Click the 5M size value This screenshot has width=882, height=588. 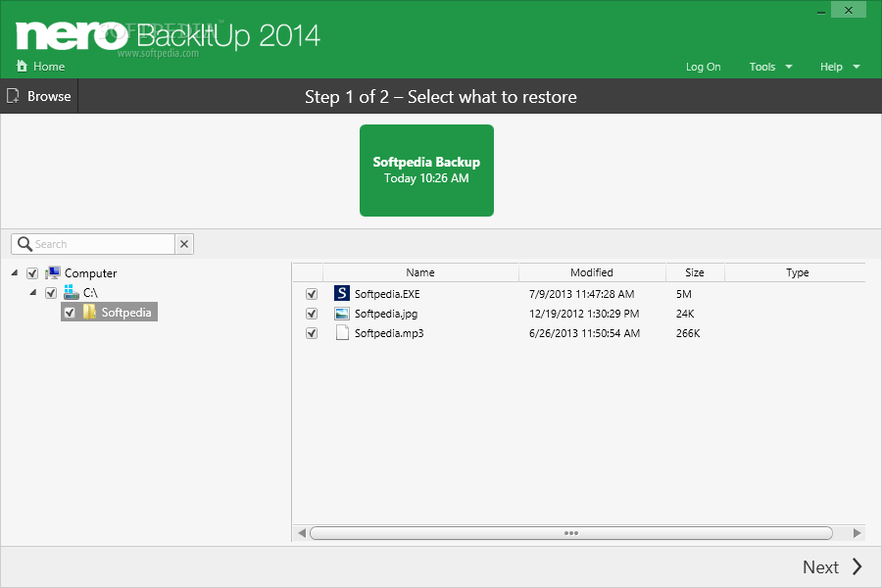click(x=683, y=294)
